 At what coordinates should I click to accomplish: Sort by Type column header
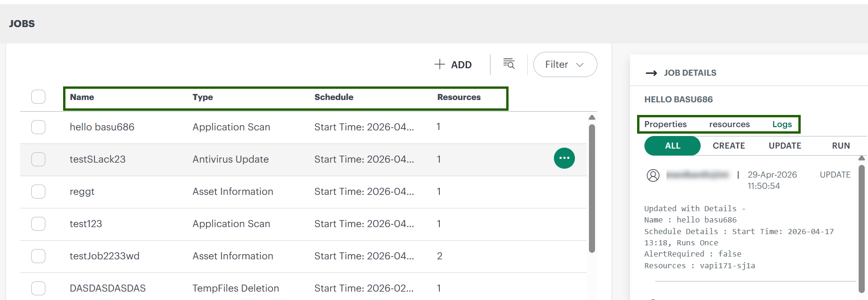[x=202, y=97]
